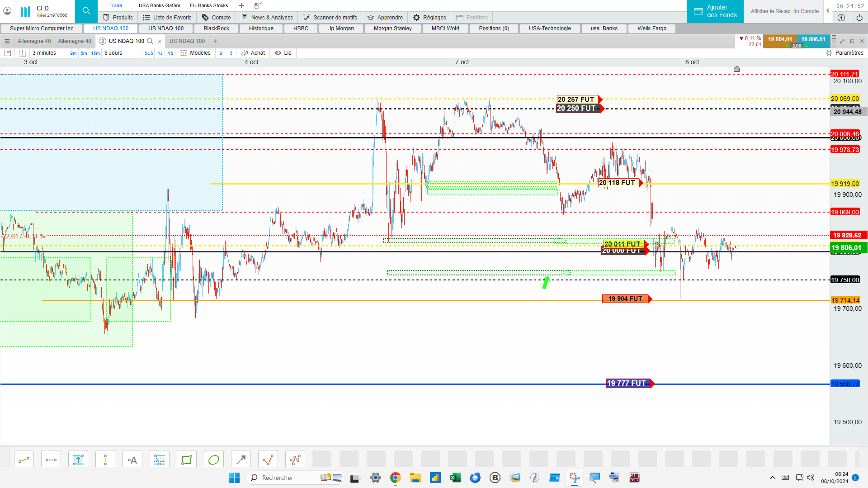Toggle the Lié linked chart option
Screen dimensions: 868x488
pos(283,53)
